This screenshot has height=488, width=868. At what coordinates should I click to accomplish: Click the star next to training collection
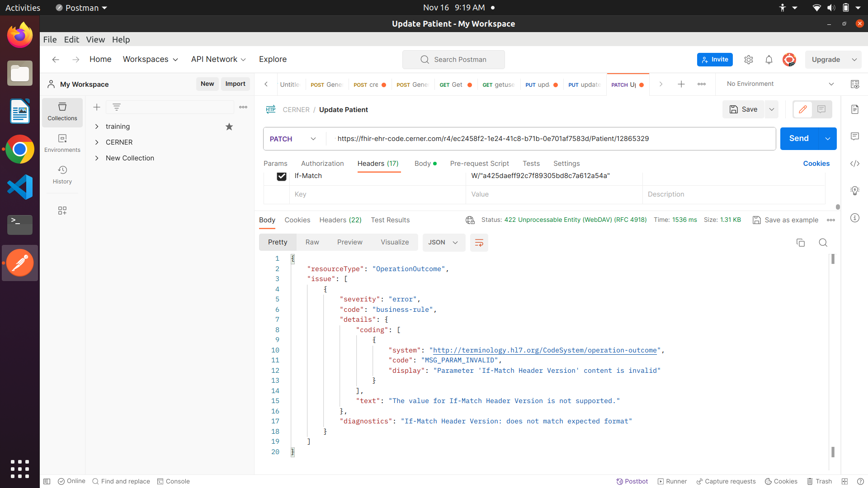point(229,127)
